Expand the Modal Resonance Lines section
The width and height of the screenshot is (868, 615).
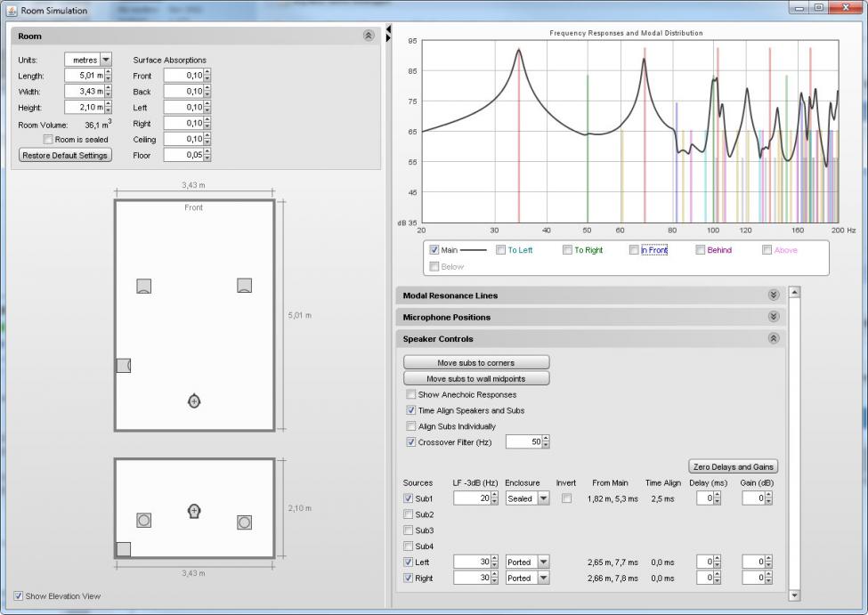773,295
